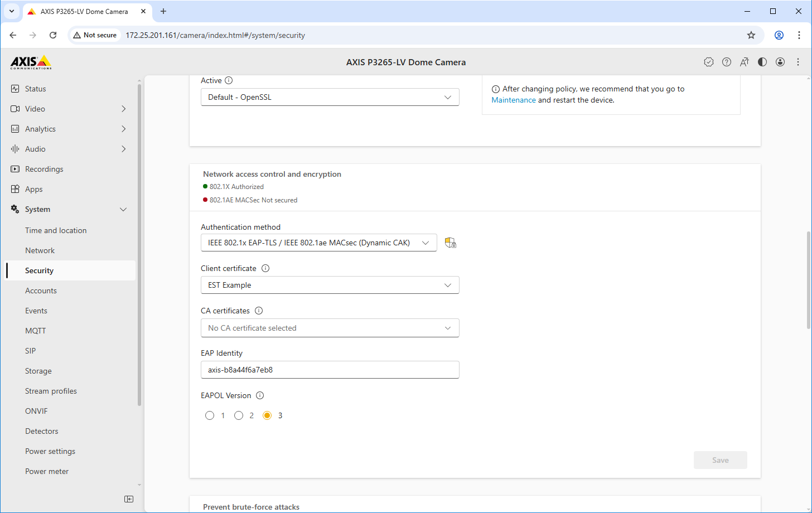Click the info icon next to EAPOL Version
Image resolution: width=812 pixels, height=513 pixels.
click(260, 395)
